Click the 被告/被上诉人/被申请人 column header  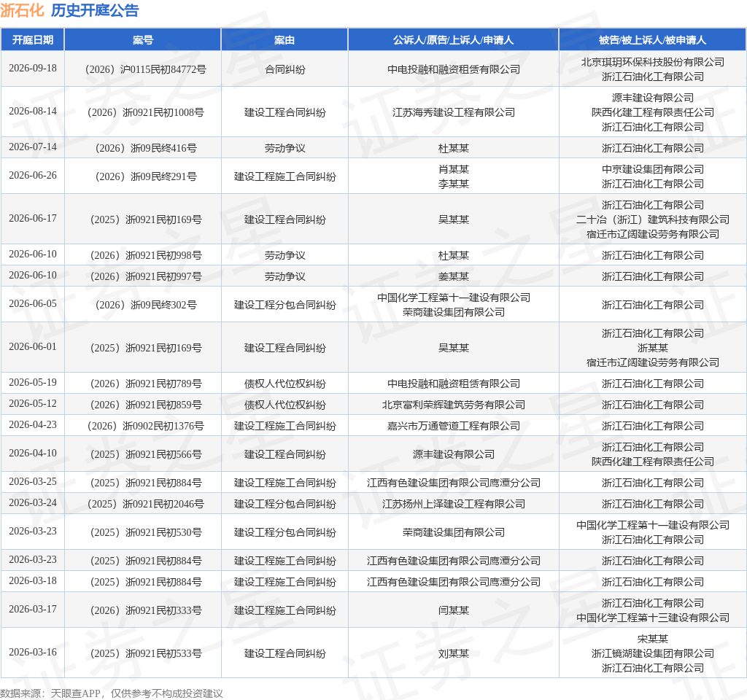[x=652, y=40]
